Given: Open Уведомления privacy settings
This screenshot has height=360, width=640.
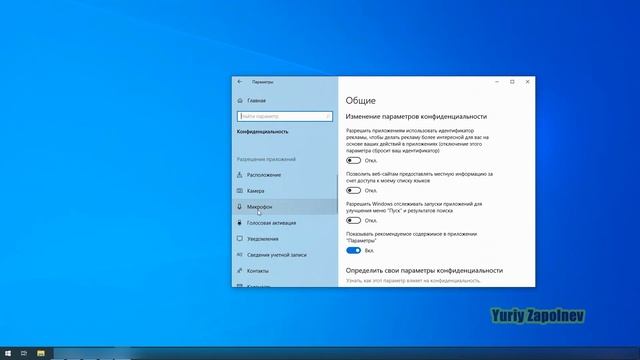Looking at the screenshot, I should (285, 239).
